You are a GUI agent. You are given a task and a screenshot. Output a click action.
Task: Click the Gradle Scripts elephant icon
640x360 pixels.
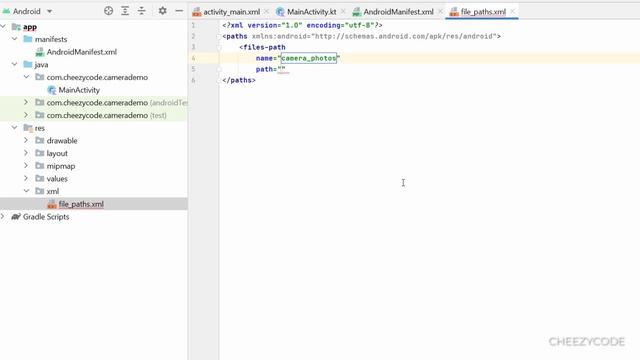click(x=16, y=217)
